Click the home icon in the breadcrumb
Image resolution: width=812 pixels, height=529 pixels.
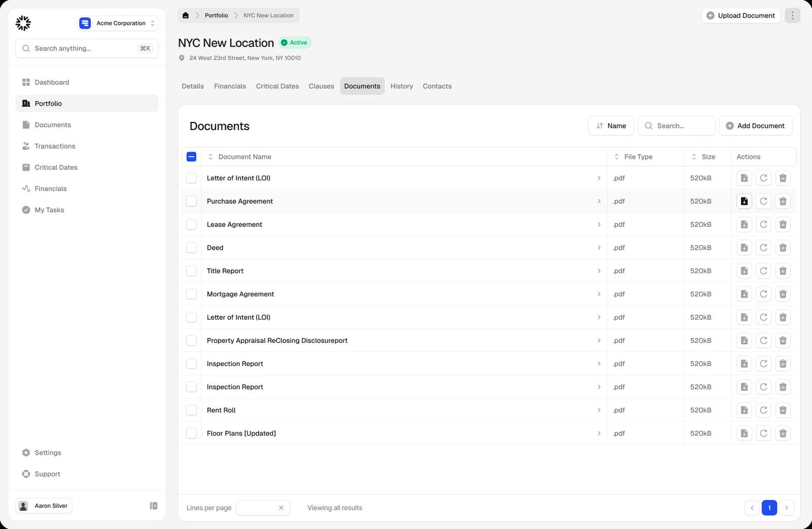coord(186,15)
